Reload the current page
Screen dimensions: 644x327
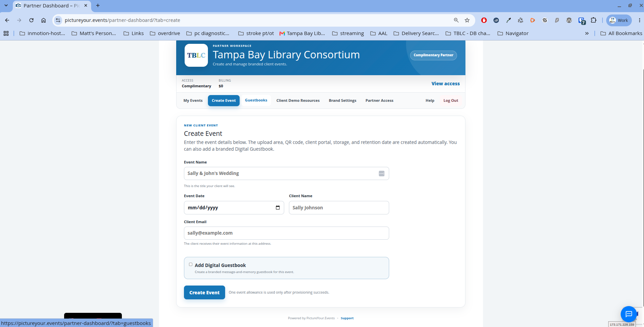[x=31, y=20]
